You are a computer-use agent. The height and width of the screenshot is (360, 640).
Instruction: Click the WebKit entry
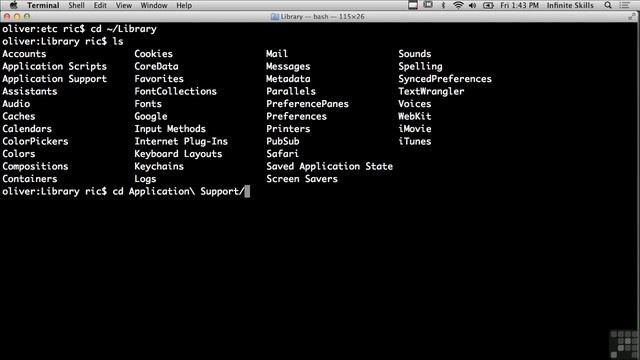(x=415, y=116)
